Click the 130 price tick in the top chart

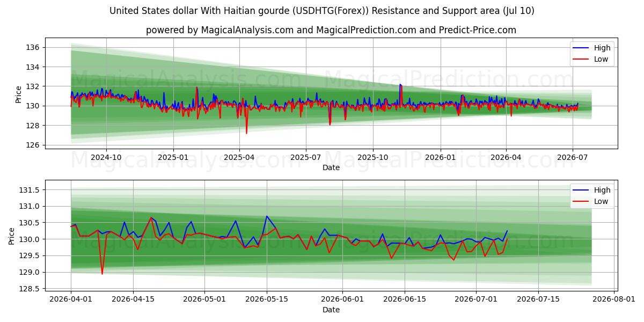point(33,106)
